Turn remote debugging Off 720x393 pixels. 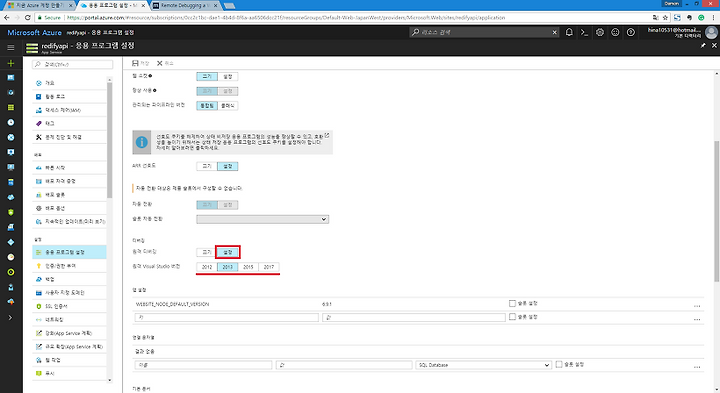pyautogui.click(x=207, y=252)
